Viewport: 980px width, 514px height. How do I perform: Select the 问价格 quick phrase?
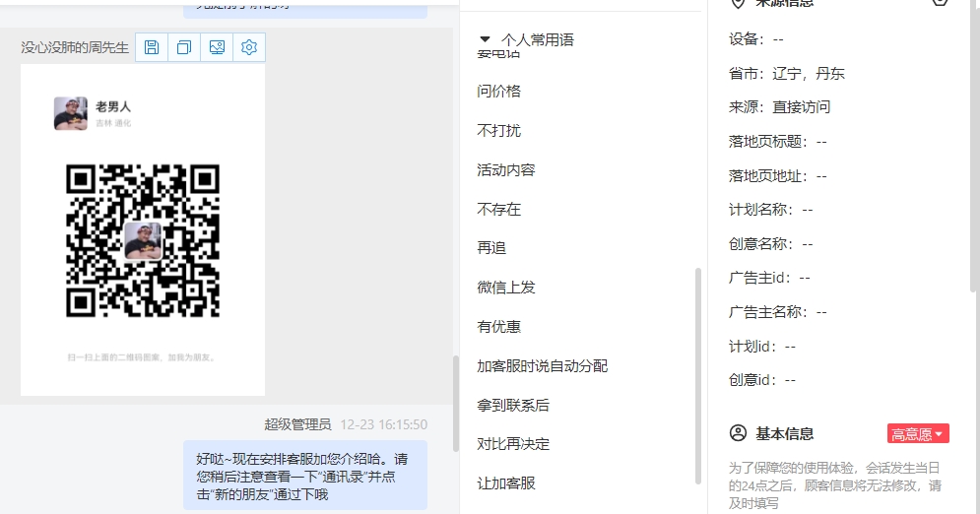(x=498, y=92)
